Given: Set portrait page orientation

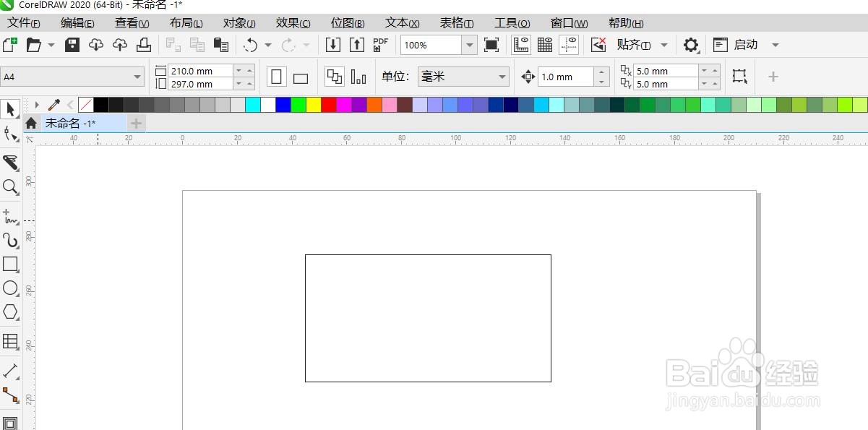Looking at the screenshot, I should [x=277, y=77].
